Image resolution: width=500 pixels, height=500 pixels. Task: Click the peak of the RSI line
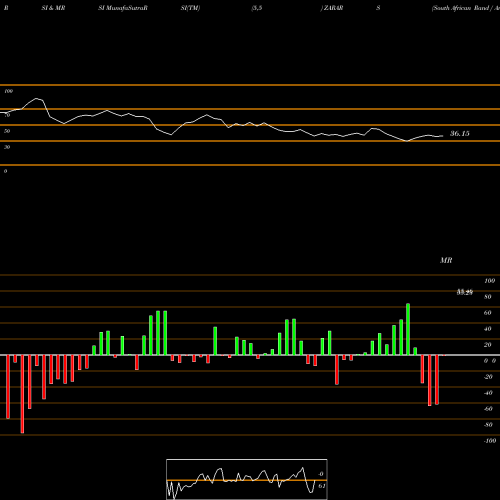(x=37, y=99)
